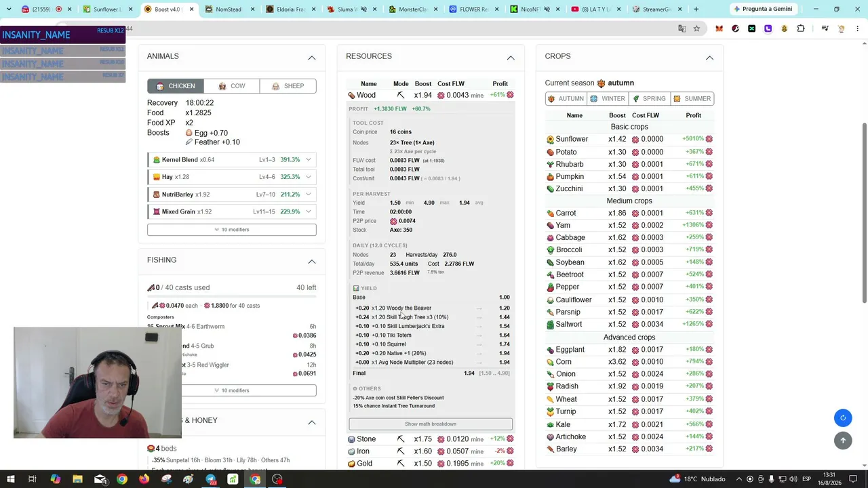Click the Hay feed icon

pyautogui.click(x=157, y=177)
